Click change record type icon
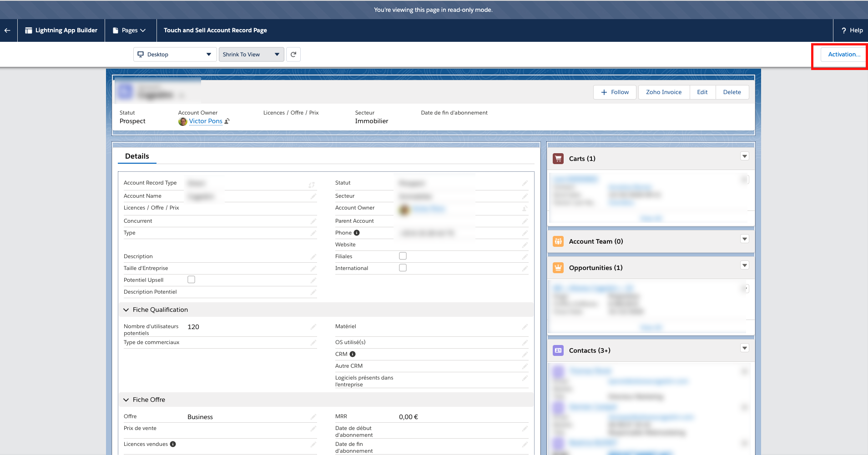The height and width of the screenshot is (455, 868). click(x=312, y=185)
